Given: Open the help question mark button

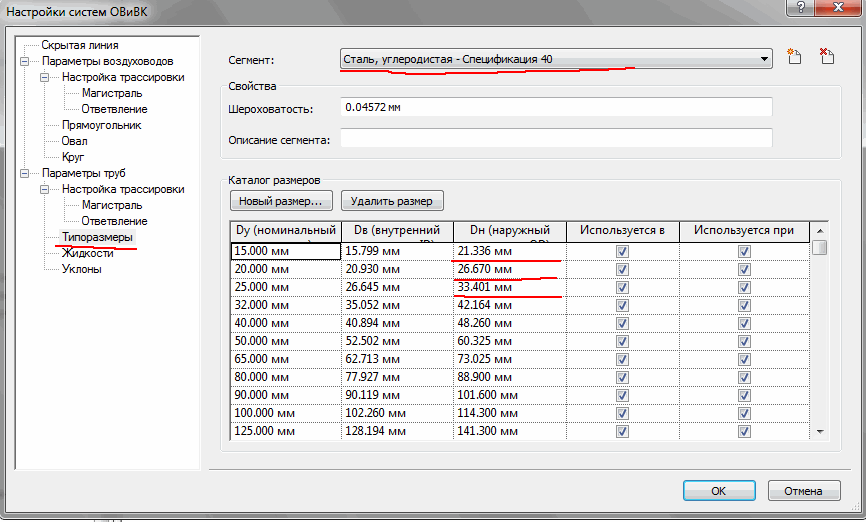Looking at the screenshot, I should point(801,7).
